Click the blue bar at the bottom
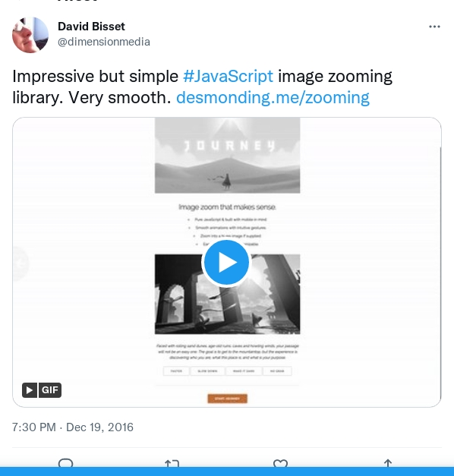This screenshot has height=476, width=454. pos(227,471)
